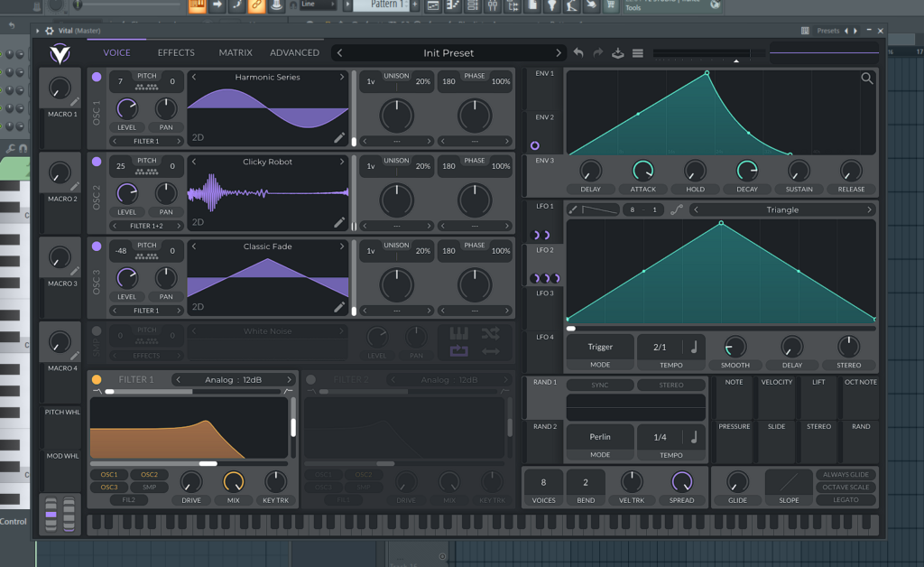Viewport: 924px width, 567px height.
Task: Select previous wavetable before Clicky Robot
Action: 194,163
